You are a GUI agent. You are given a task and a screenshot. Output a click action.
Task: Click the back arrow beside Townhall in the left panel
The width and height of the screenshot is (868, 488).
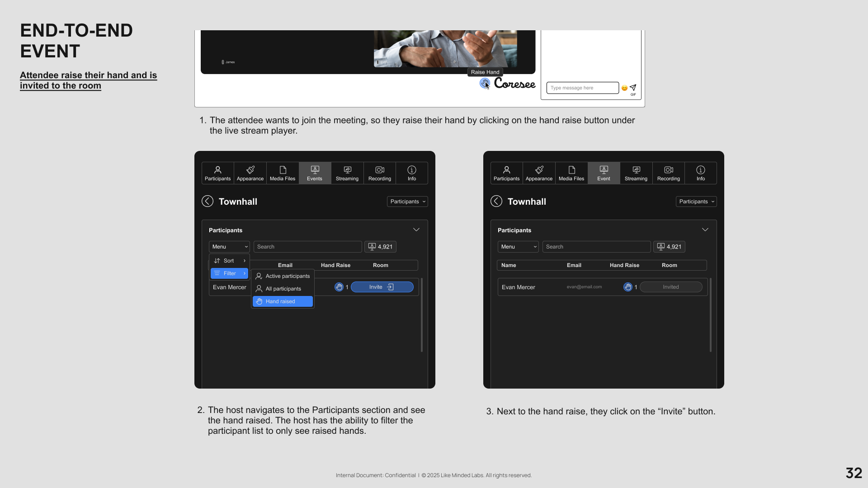208,202
